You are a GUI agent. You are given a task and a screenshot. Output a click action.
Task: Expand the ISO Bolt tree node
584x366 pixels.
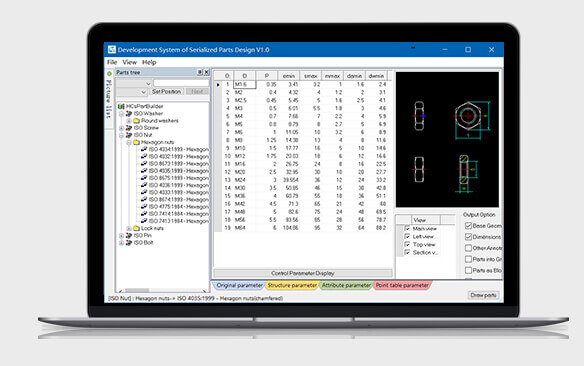point(121,243)
